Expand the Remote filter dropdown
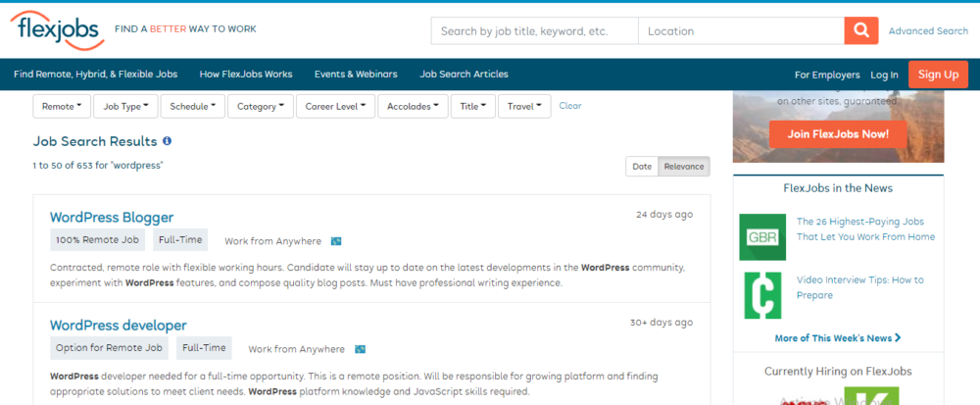The image size is (980, 405). [x=62, y=106]
